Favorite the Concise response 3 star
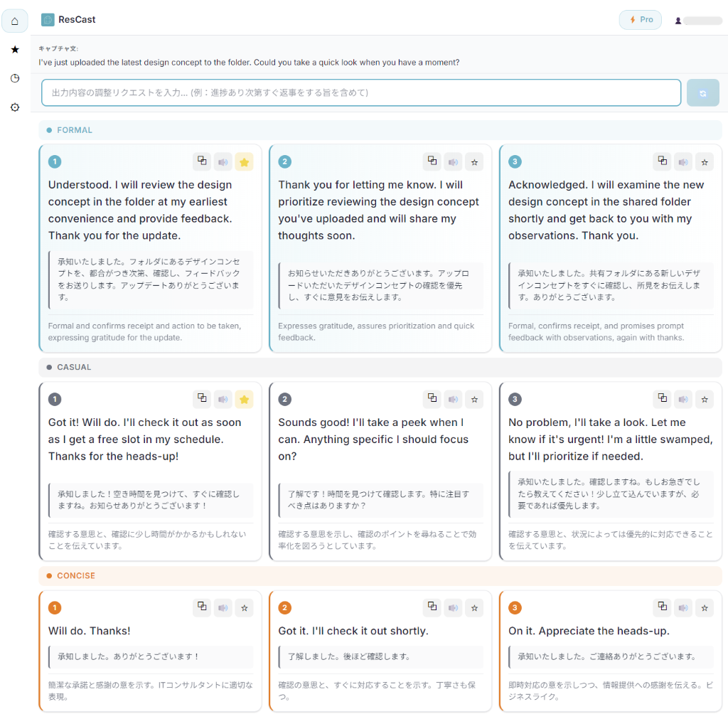 click(704, 607)
